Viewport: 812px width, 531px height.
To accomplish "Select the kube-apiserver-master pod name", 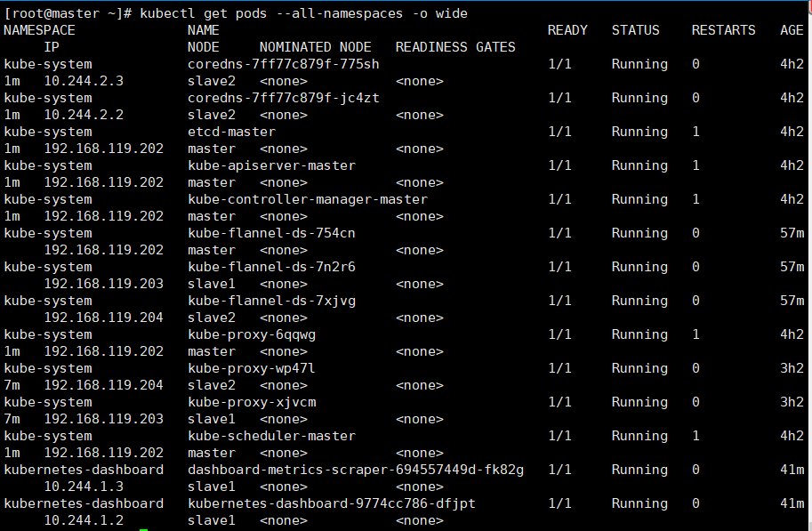I will pyautogui.click(x=272, y=165).
